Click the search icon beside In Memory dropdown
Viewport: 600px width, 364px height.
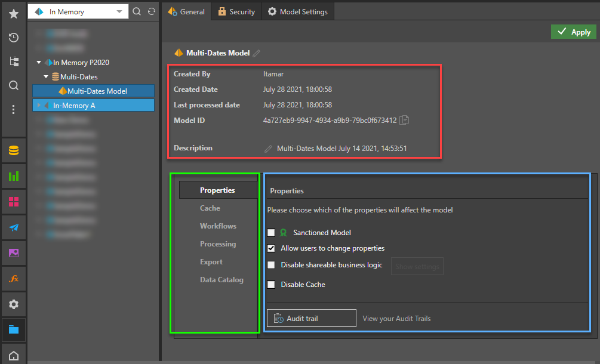137,11
